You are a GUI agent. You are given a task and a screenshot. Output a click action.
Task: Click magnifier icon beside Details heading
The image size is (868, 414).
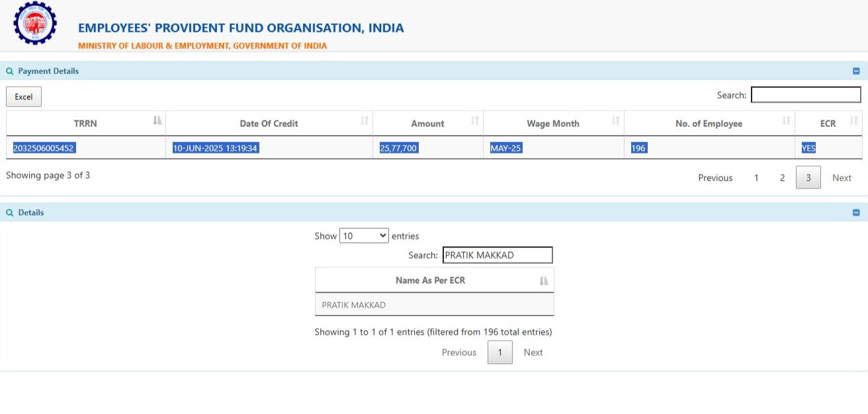coord(9,212)
